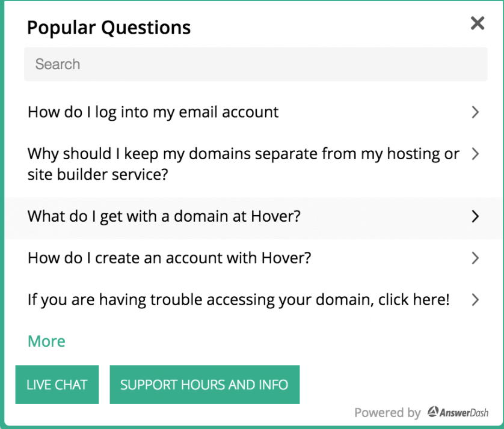Image resolution: width=504 pixels, height=429 pixels.
Task: Click the 'Popular Questions' heading
Action: click(x=109, y=28)
